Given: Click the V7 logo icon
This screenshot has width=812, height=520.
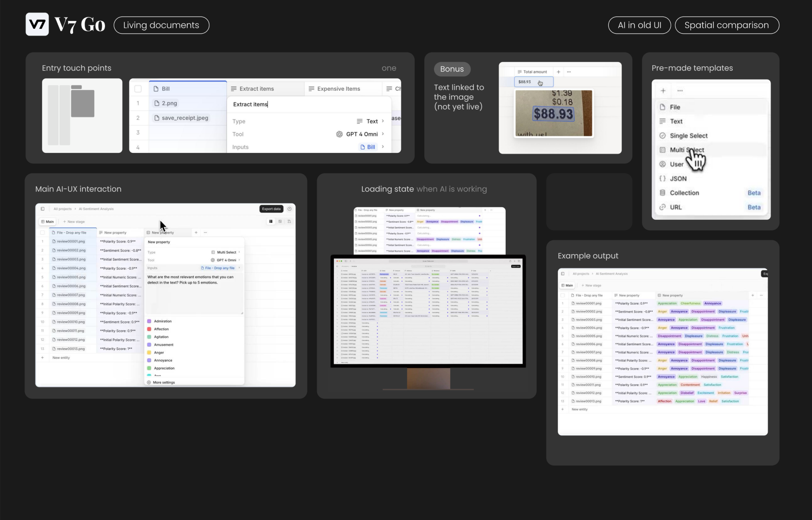Looking at the screenshot, I should pos(37,24).
